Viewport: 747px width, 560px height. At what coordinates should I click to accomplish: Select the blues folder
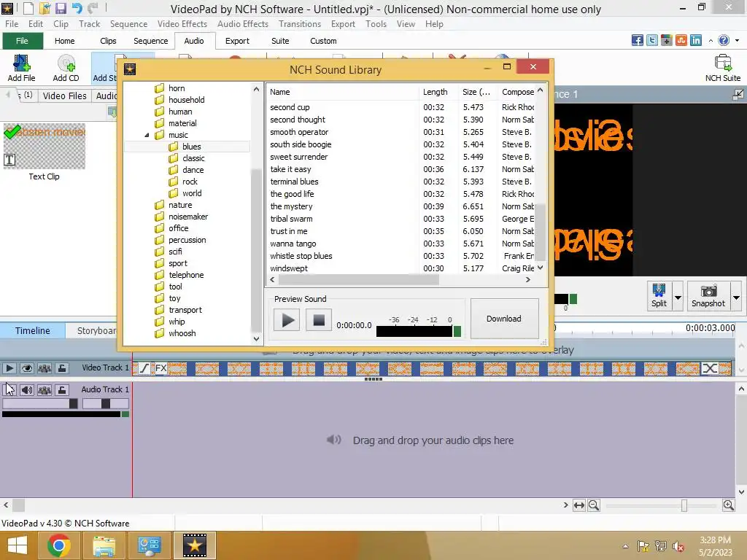point(192,147)
